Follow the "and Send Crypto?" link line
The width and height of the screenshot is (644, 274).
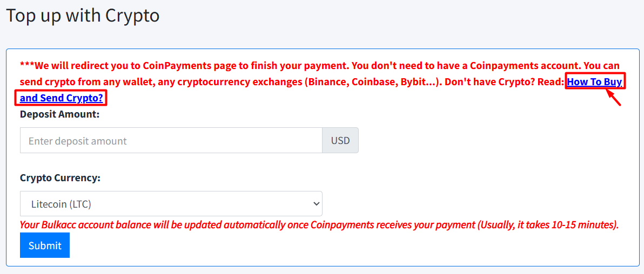point(61,98)
